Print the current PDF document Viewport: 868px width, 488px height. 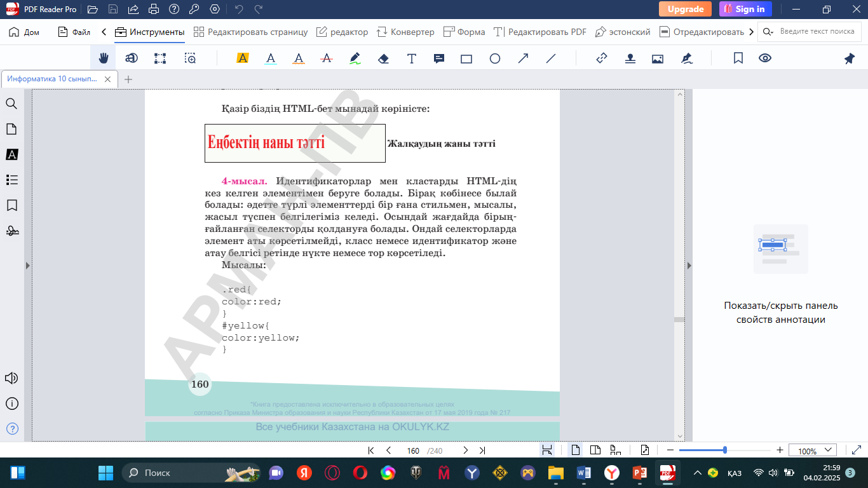coord(154,9)
